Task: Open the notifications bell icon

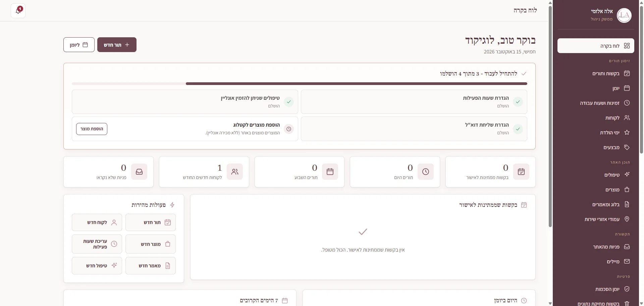Action: coord(18,11)
